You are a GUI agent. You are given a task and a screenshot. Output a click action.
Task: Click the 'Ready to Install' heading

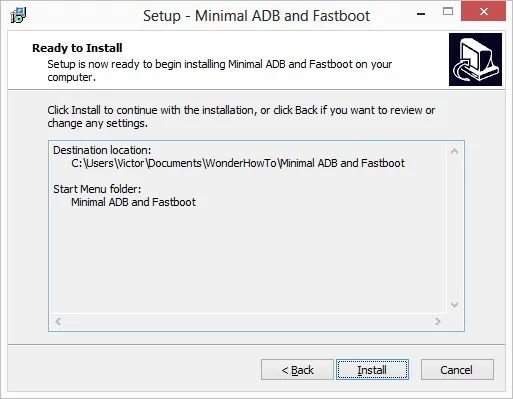(77, 48)
